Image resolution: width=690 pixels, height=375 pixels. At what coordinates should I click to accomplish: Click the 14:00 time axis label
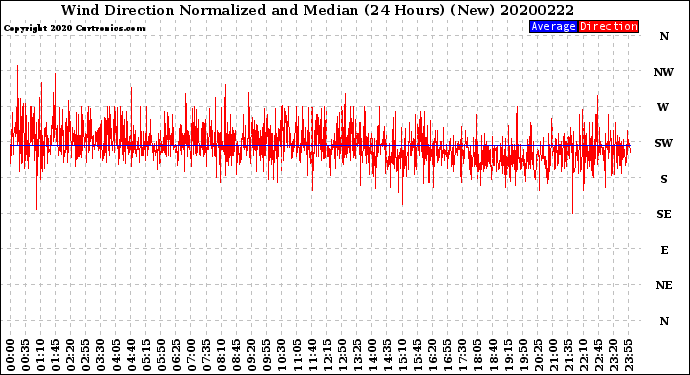tap(372, 355)
